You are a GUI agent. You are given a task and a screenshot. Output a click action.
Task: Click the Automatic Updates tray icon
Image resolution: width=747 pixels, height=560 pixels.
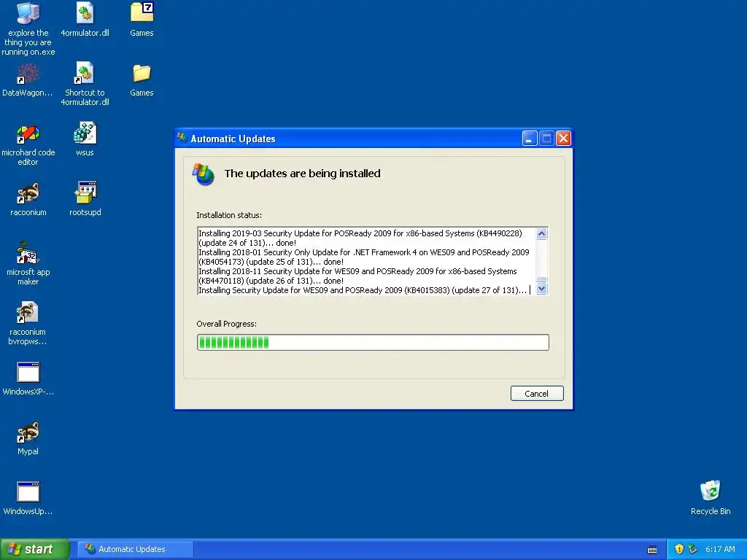(x=693, y=549)
